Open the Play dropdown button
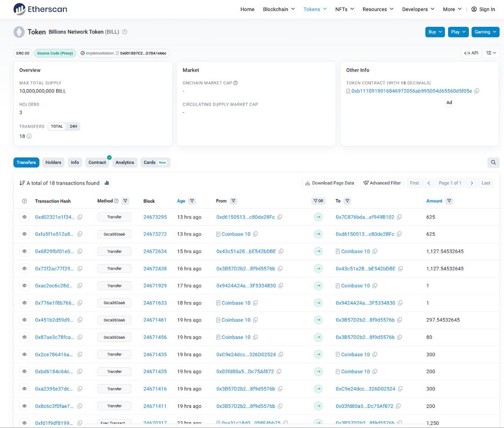The height and width of the screenshot is (428, 504). click(458, 32)
